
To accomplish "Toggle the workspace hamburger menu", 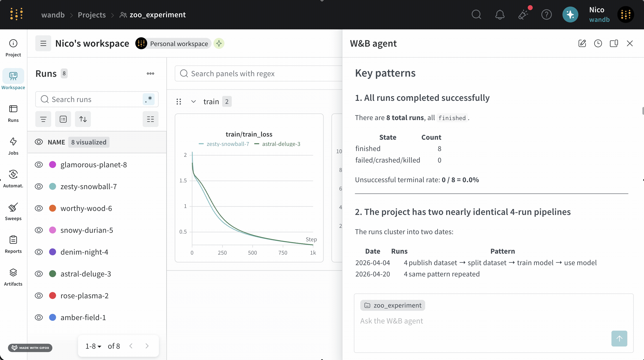I will [x=43, y=43].
